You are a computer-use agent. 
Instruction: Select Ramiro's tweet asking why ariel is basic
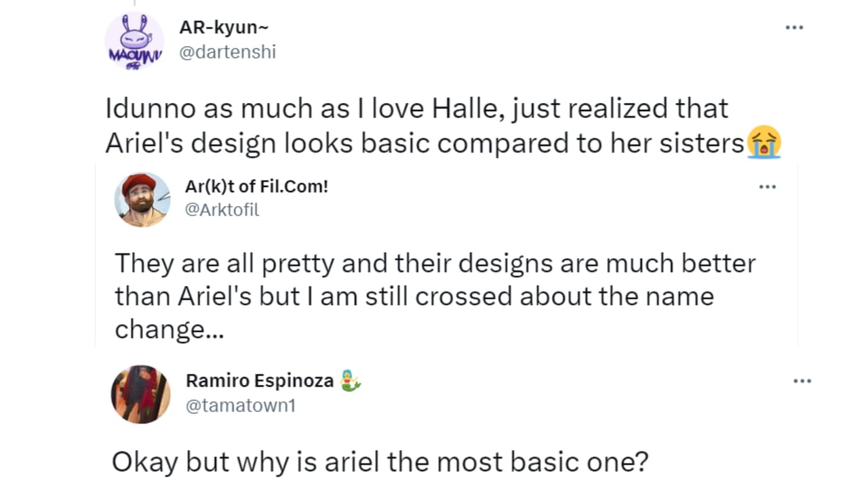380,461
